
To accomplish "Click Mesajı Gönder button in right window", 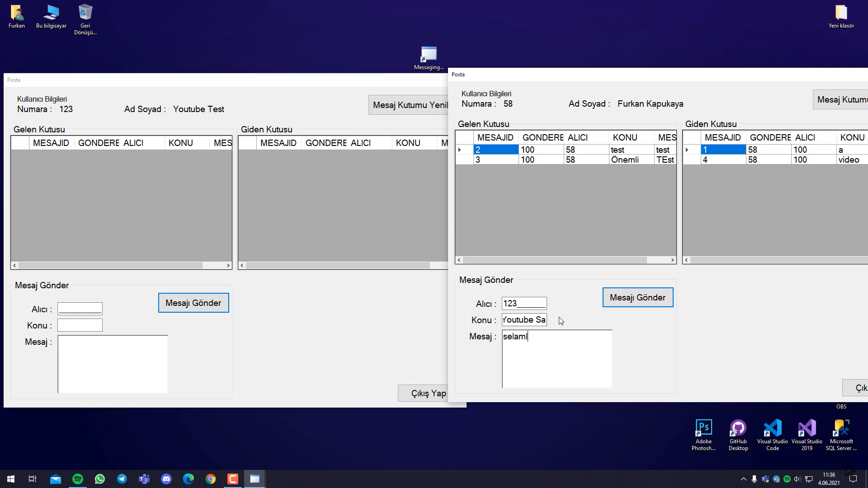I will coord(637,297).
